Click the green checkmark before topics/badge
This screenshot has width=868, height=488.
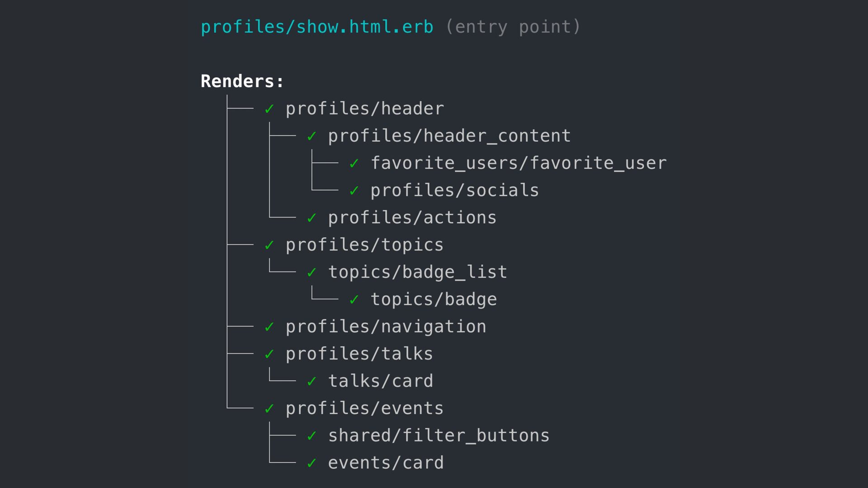[x=354, y=299]
